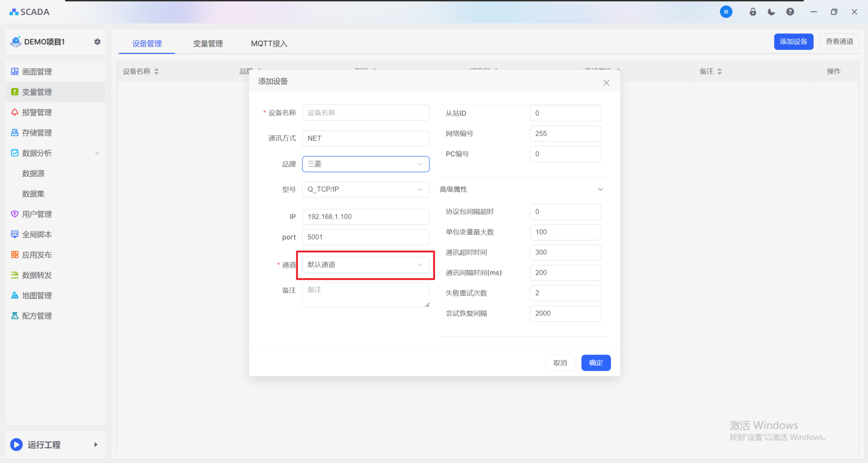The image size is (868, 463).
Task: Click the 通讯间隔时间(ms) field
Action: coord(565,273)
